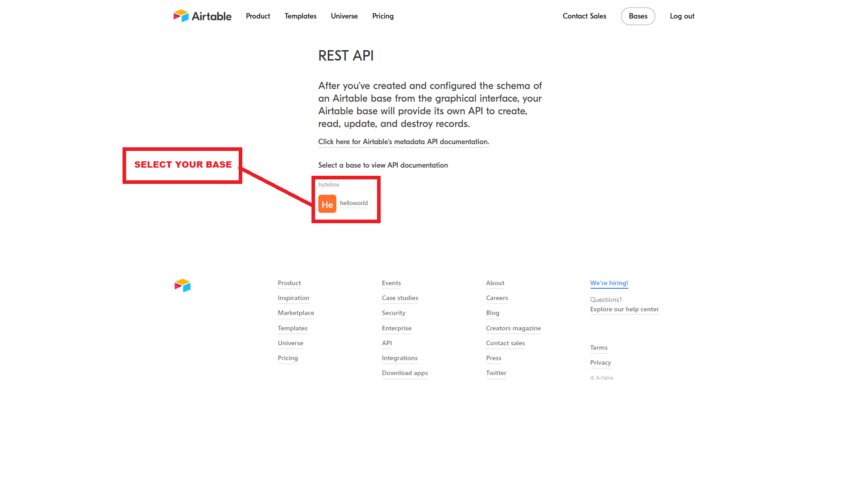Image resolution: width=868 pixels, height=488 pixels.
Task: Go to Download apps in the footer
Action: coord(405,373)
